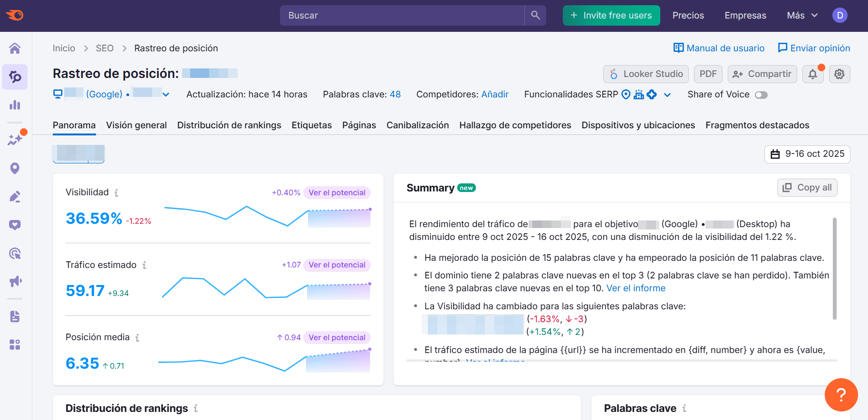Click the search magnifier icon
The image size is (868, 420).
(x=535, y=15)
